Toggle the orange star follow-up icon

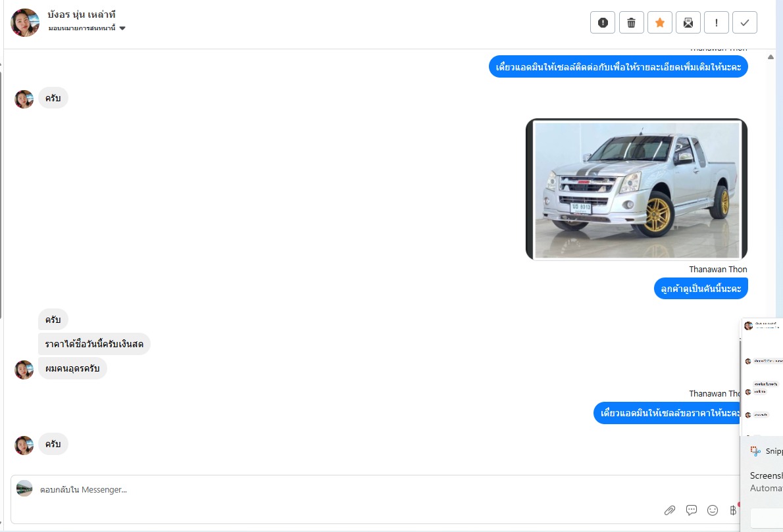[660, 22]
